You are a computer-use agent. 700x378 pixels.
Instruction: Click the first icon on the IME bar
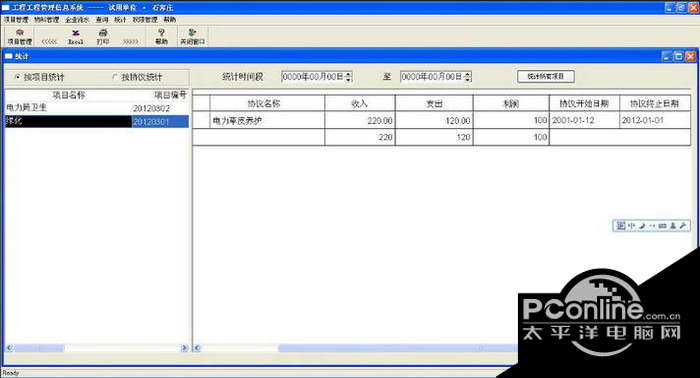[x=621, y=226]
